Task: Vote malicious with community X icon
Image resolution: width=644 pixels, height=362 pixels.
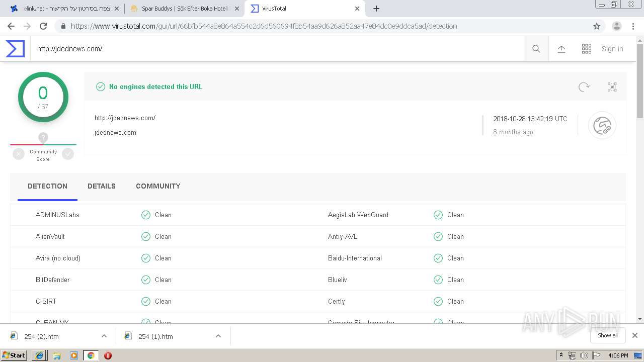Action: point(19,154)
